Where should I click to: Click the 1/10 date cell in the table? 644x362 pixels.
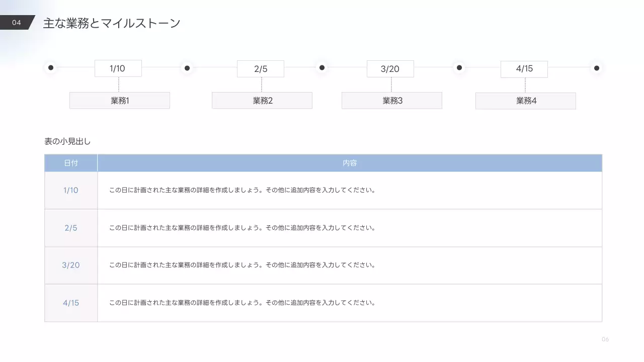tap(71, 190)
